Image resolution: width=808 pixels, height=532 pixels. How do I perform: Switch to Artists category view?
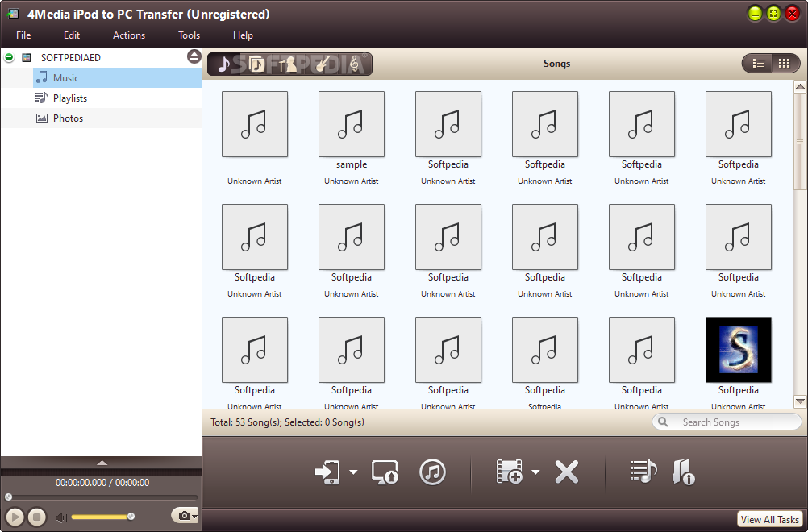click(x=288, y=64)
